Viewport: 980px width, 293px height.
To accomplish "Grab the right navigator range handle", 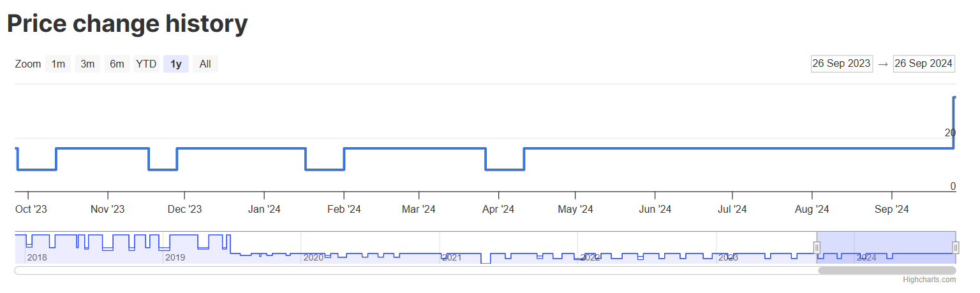I will pyautogui.click(x=955, y=248).
